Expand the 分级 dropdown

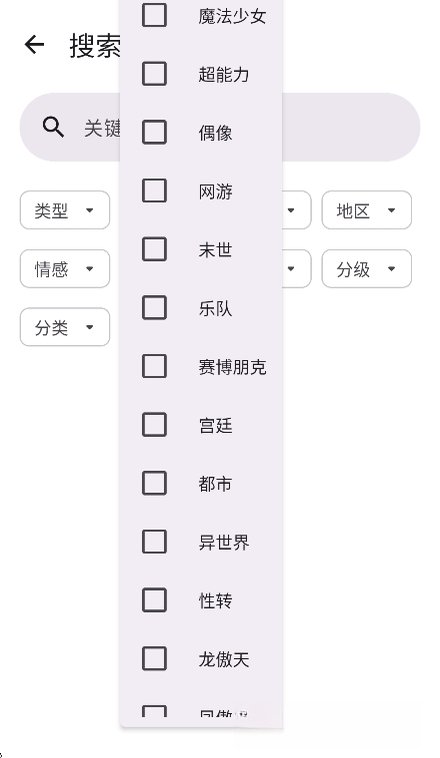(x=367, y=268)
